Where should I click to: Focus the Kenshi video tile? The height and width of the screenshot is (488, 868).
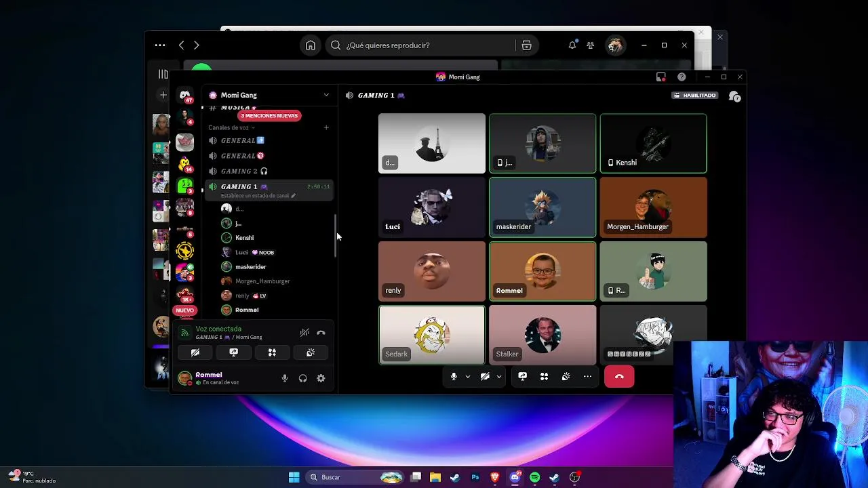(653, 144)
